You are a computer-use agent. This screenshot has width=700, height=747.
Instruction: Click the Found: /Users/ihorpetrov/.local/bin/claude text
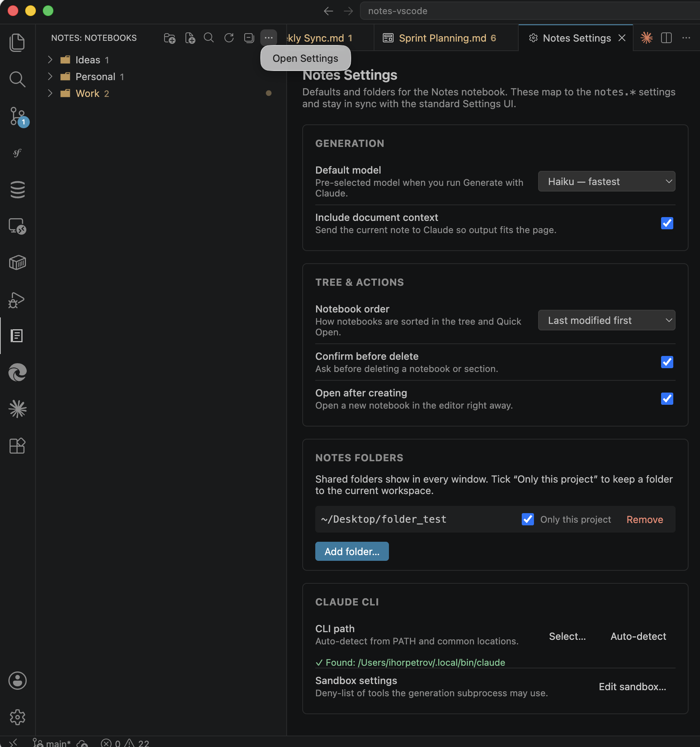(x=410, y=663)
